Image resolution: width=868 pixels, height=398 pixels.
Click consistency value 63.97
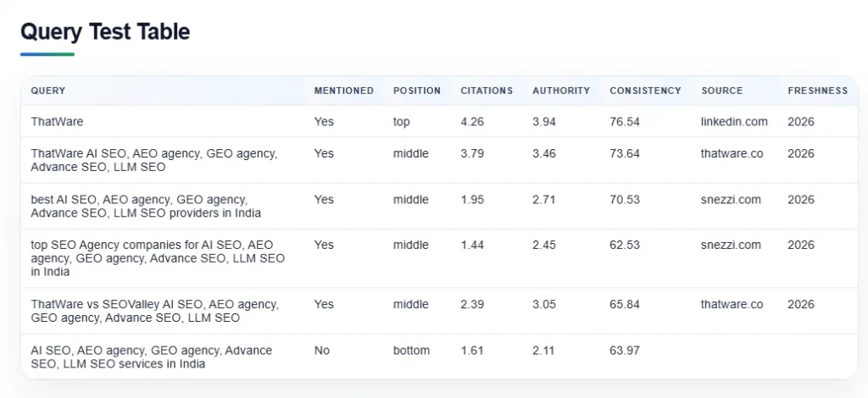625,351
